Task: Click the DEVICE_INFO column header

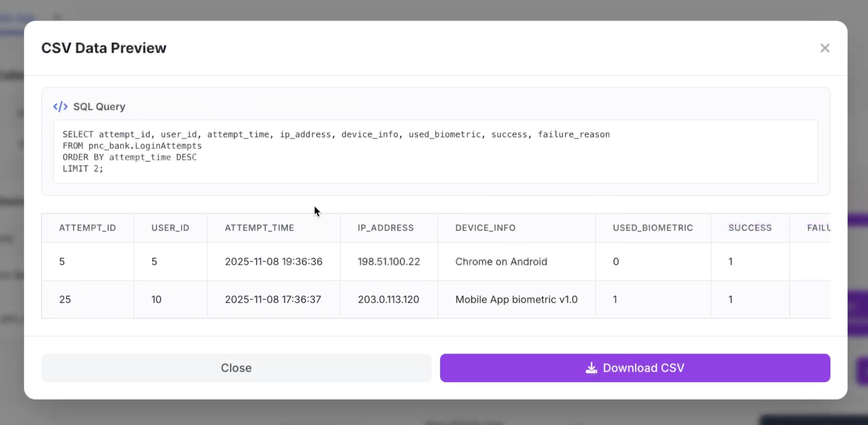Action: pos(485,228)
